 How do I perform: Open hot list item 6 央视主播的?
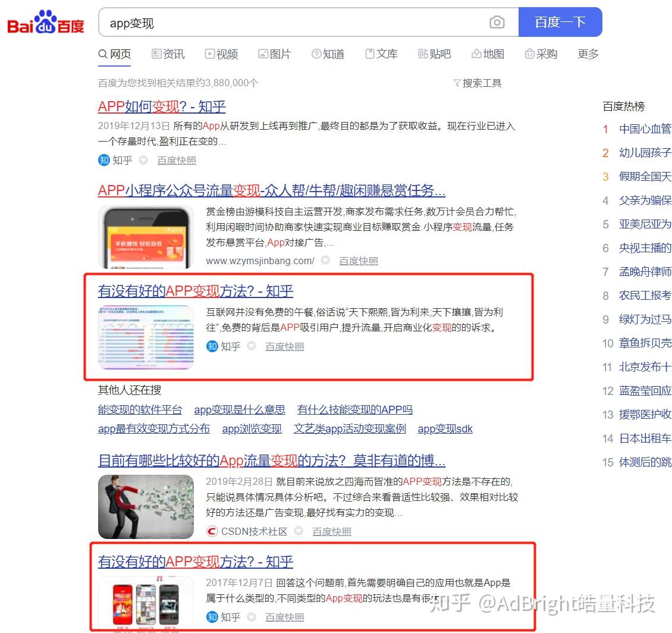[x=645, y=248]
